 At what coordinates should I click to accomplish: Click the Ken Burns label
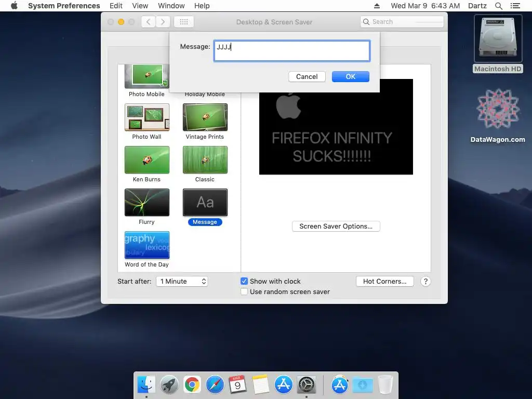(x=147, y=179)
